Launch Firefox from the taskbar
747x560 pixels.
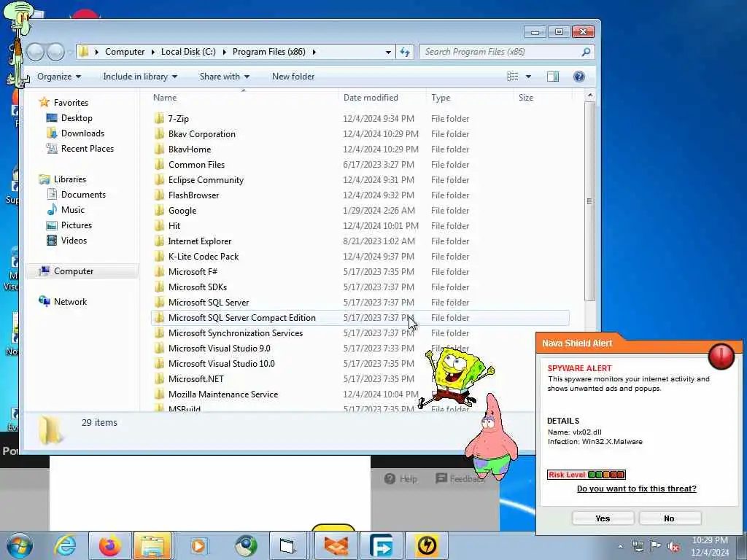pyautogui.click(x=109, y=545)
